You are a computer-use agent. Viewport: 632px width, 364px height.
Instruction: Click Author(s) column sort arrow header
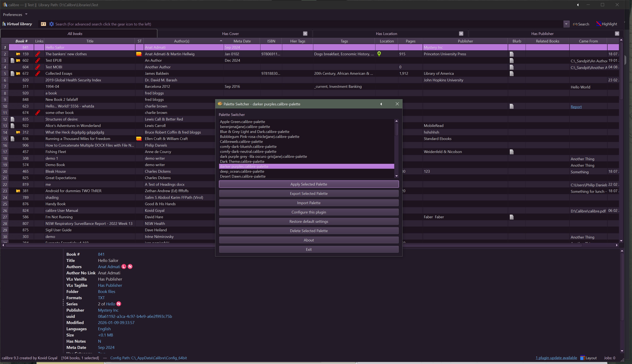coord(221,41)
